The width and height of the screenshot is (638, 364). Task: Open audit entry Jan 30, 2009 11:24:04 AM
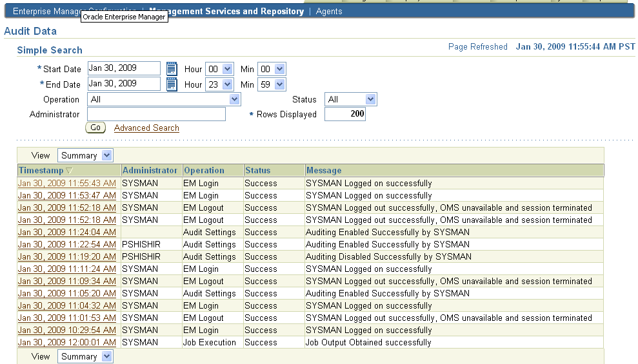tap(66, 233)
